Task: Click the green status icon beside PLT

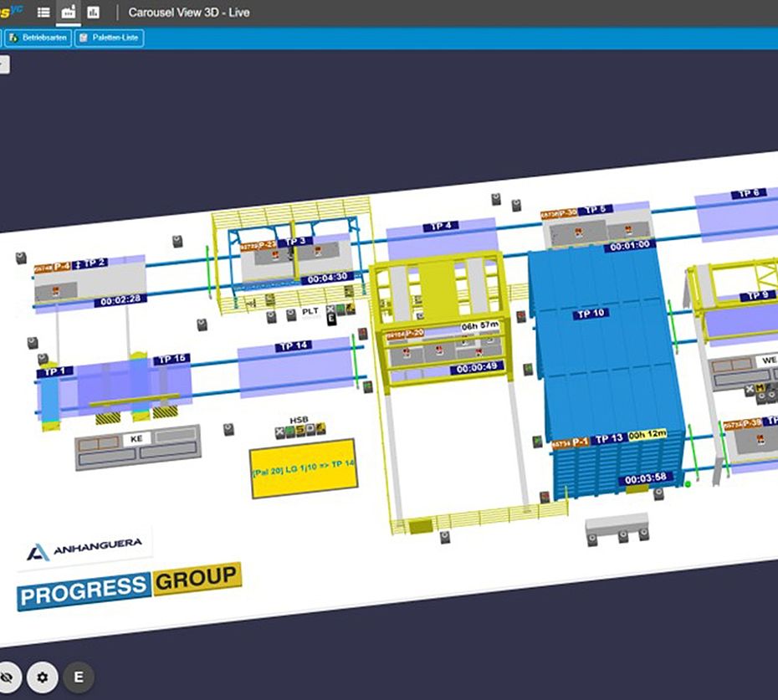Action: point(340,309)
